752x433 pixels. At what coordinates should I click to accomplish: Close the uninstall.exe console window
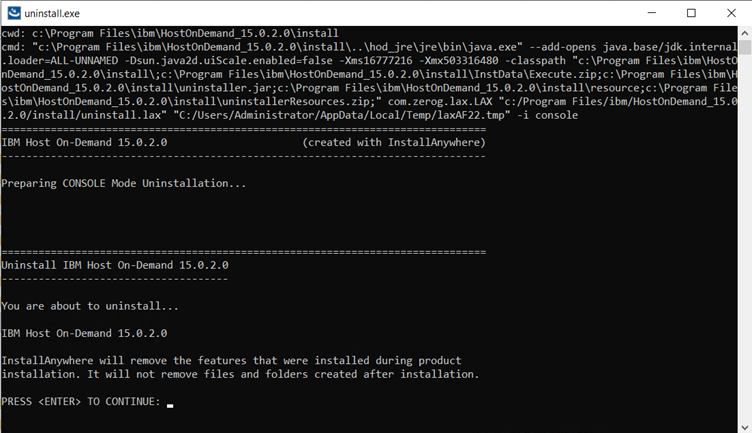(733, 13)
